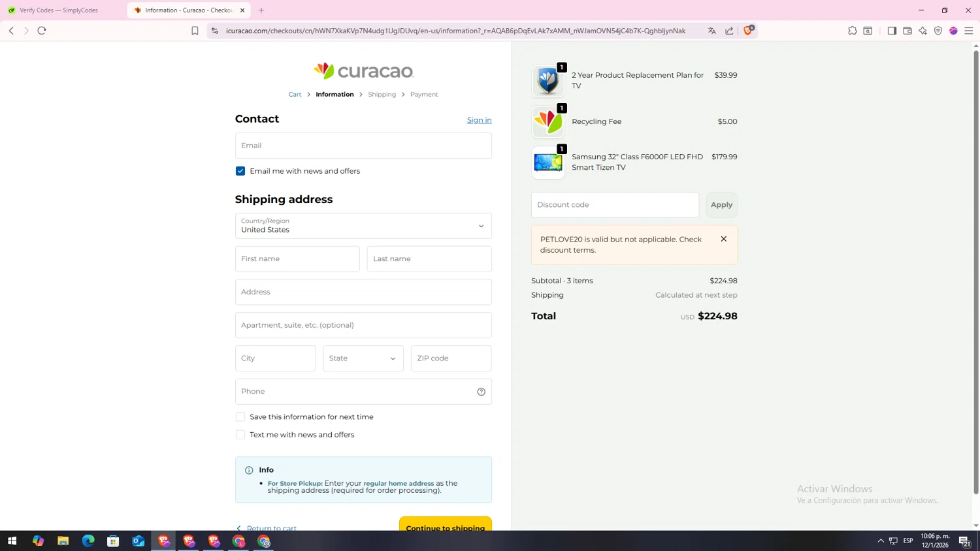Focus the City field
The height and width of the screenshot is (551, 980).
pyautogui.click(x=275, y=358)
